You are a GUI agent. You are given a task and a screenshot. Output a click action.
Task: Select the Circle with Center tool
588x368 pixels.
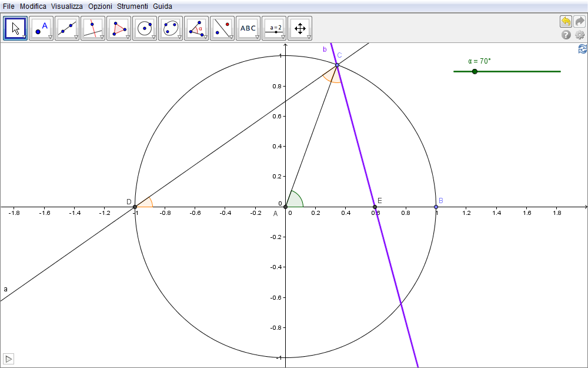pyautogui.click(x=145, y=28)
